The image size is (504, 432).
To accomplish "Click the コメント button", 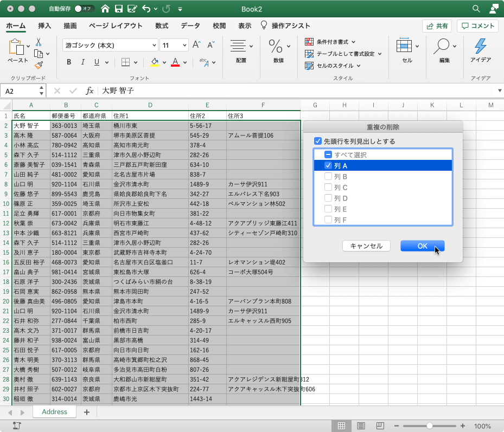I will tap(477, 26).
